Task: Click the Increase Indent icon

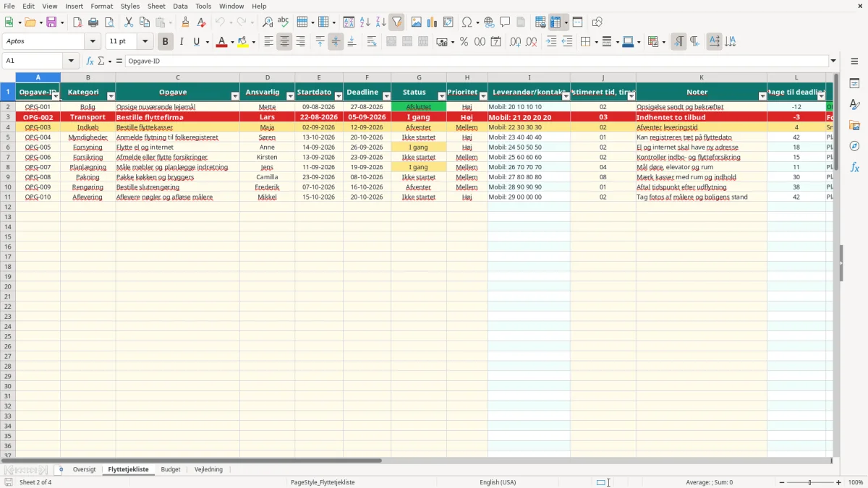Action: click(x=551, y=42)
